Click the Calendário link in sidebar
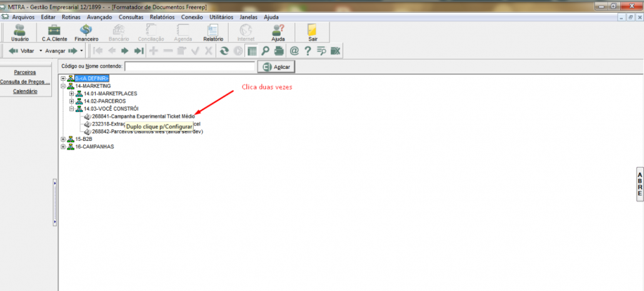 tap(25, 91)
